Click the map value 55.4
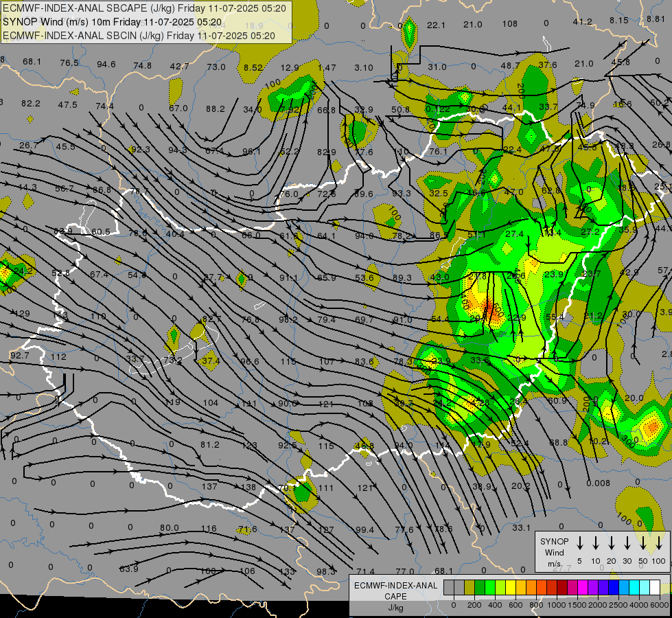This screenshot has width=672, height=618. coord(555,317)
